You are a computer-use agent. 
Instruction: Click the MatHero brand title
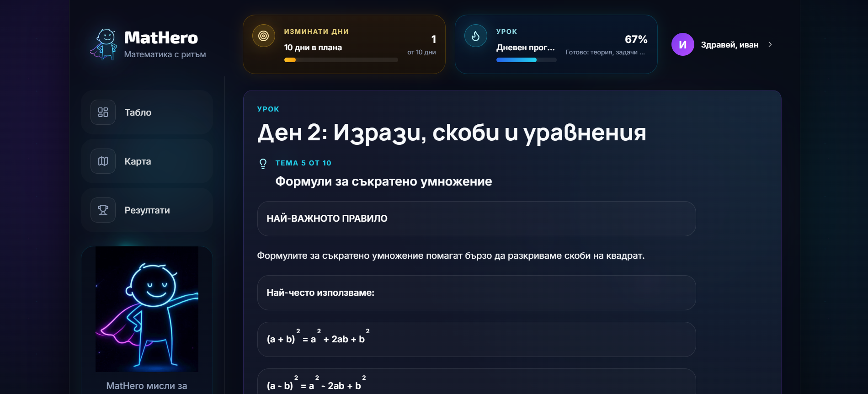[x=161, y=37]
